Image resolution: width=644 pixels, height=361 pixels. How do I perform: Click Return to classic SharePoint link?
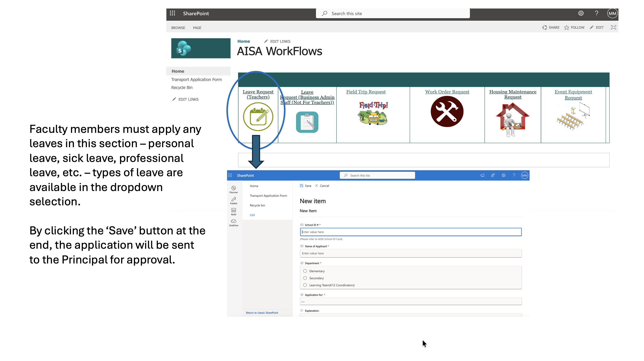262,312
